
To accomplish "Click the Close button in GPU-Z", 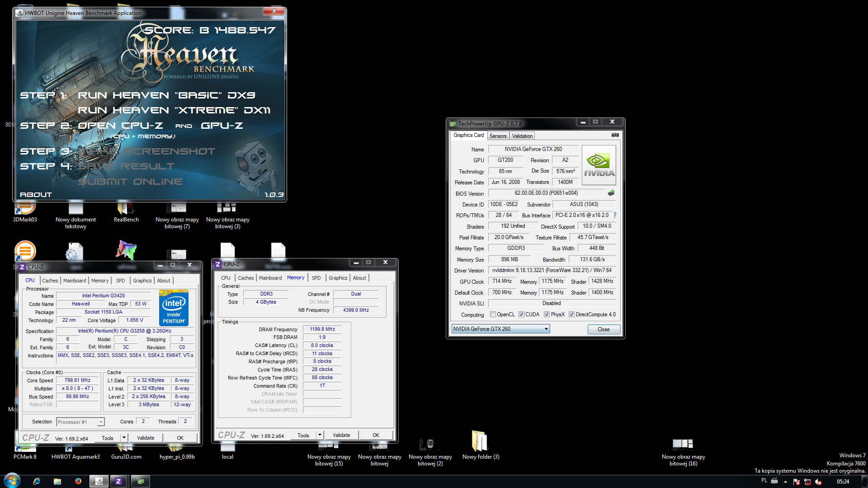I will [604, 329].
